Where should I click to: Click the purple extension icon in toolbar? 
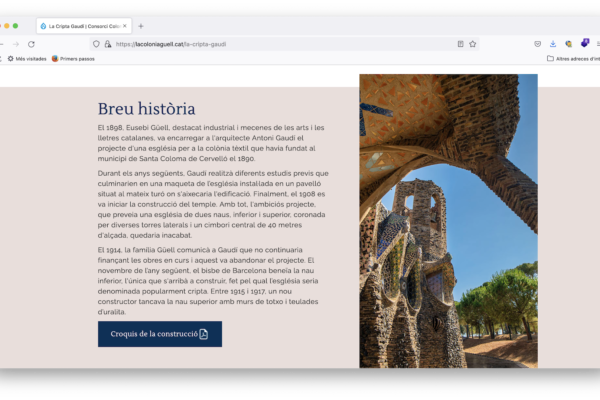pyautogui.click(x=585, y=43)
